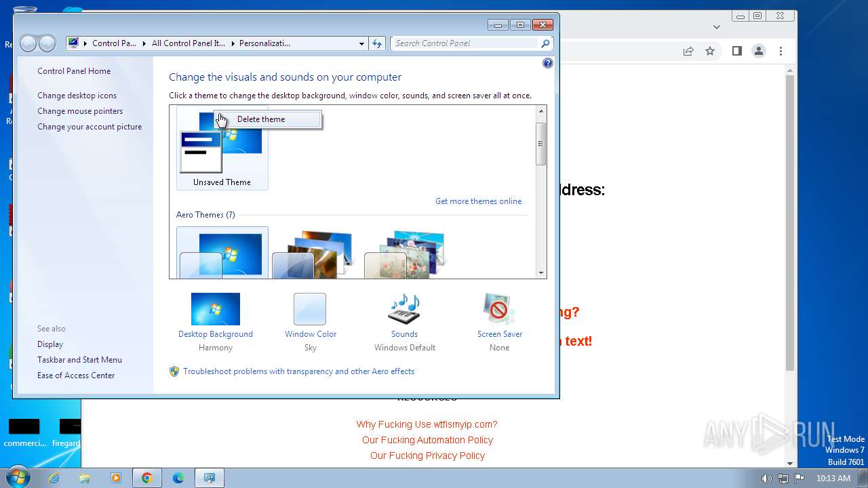Open Control Panel help question mark
The height and width of the screenshot is (488, 868).
pos(548,63)
